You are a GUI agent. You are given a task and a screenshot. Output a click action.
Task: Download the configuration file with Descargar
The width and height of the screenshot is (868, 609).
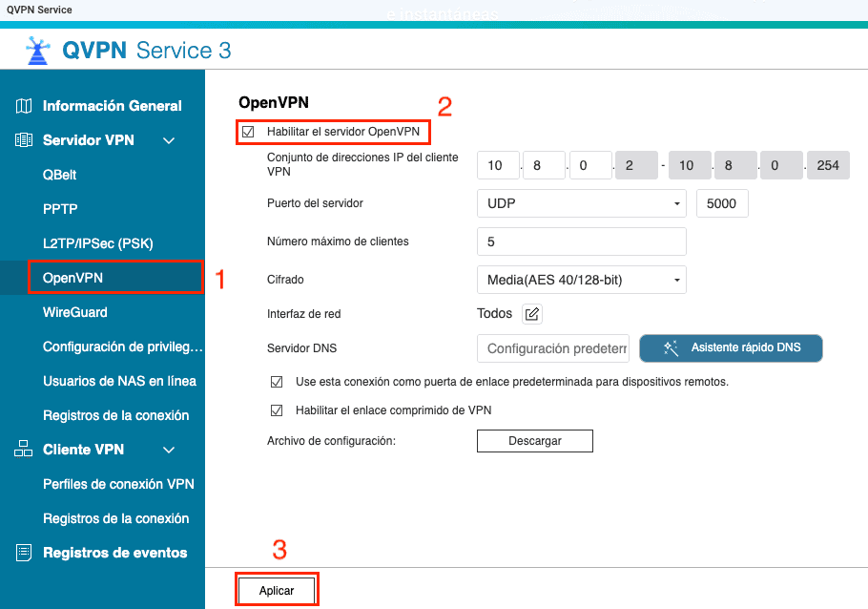click(x=534, y=441)
